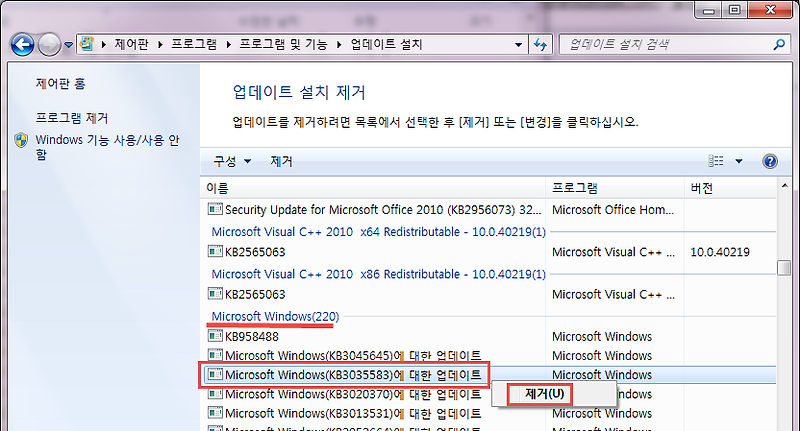Open help with the blue question icon
This screenshot has width=800, height=431.
tap(770, 162)
